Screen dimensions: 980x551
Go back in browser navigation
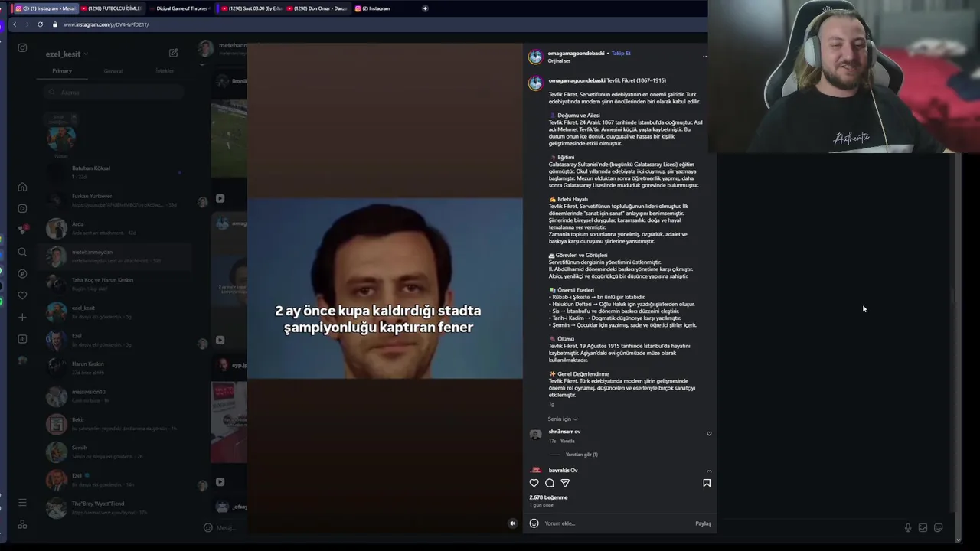coord(14,24)
